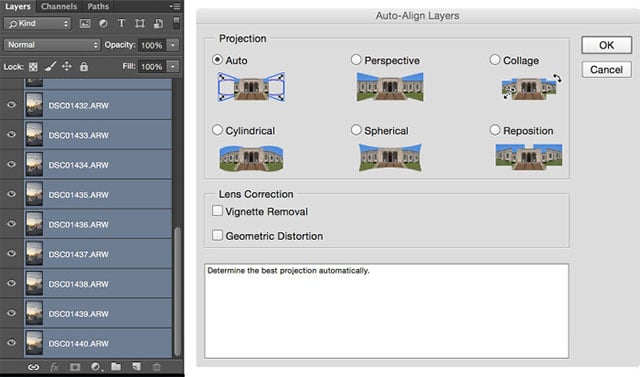This screenshot has width=640, height=377.
Task: Open the Fill slider arrow
Action: pos(173,67)
